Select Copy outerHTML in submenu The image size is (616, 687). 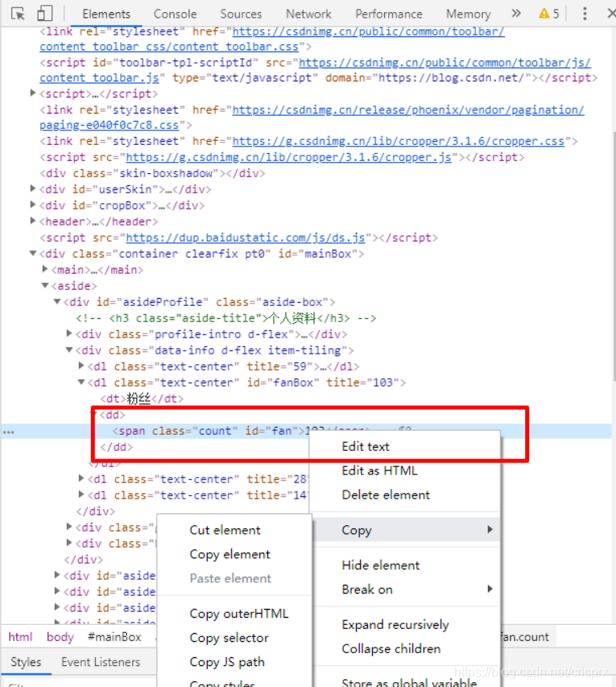[234, 614]
